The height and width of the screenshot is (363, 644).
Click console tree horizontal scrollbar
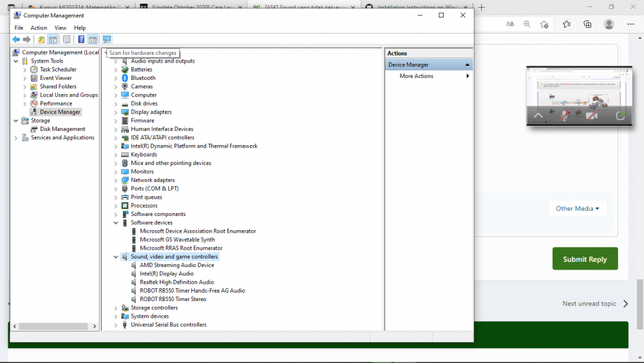coord(53,326)
